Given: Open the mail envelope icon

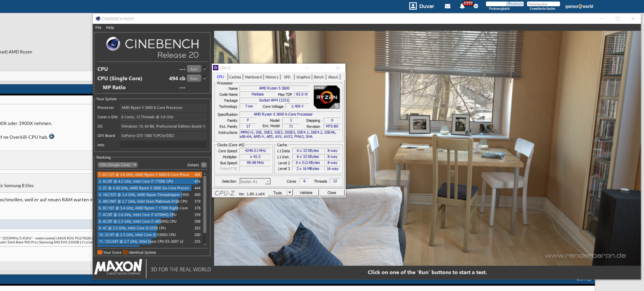Looking at the screenshot, I should pyautogui.click(x=447, y=6).
